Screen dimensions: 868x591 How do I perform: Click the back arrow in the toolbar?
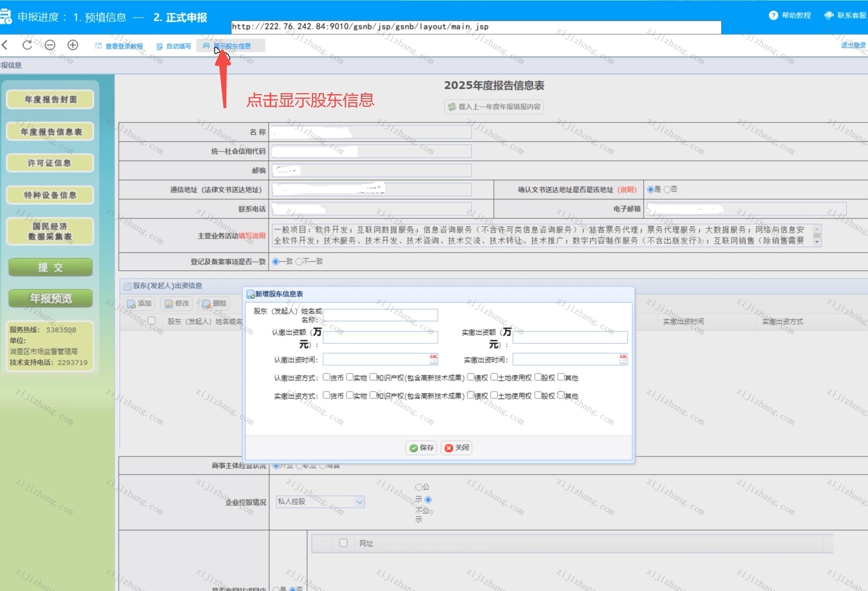(5, 45)
